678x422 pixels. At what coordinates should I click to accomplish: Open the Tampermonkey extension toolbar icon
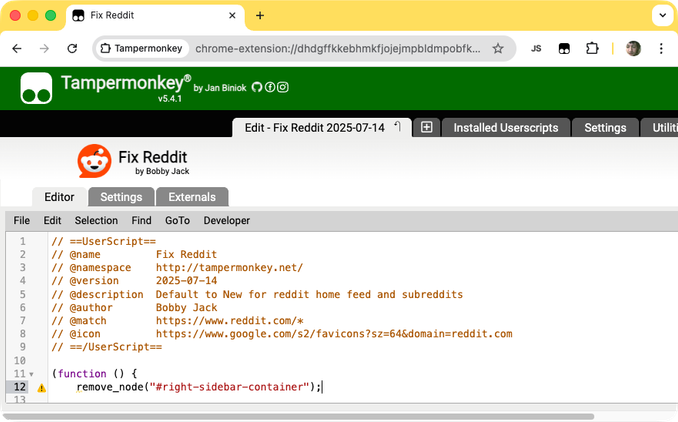tap(564, 48)
